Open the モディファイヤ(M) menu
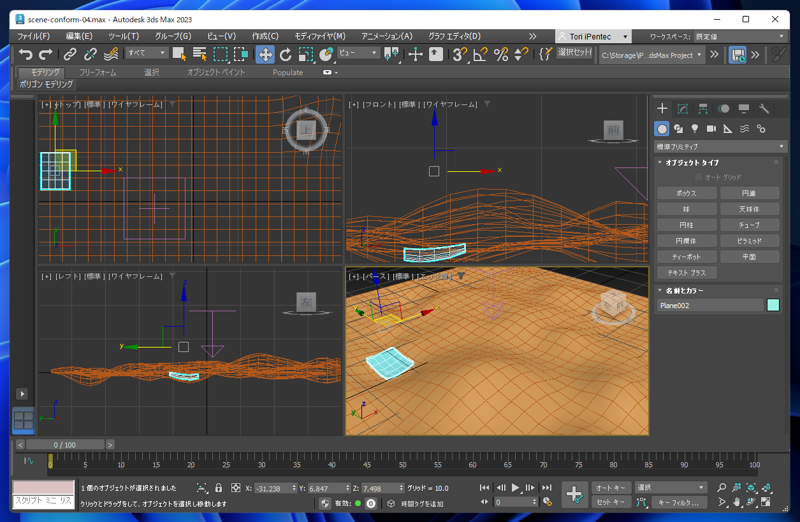 pos(320,36)
